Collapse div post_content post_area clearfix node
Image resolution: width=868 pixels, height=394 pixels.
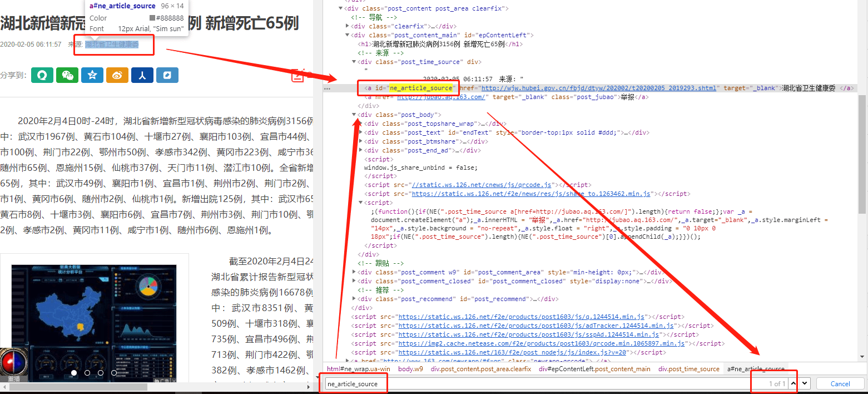click(341, 8)
